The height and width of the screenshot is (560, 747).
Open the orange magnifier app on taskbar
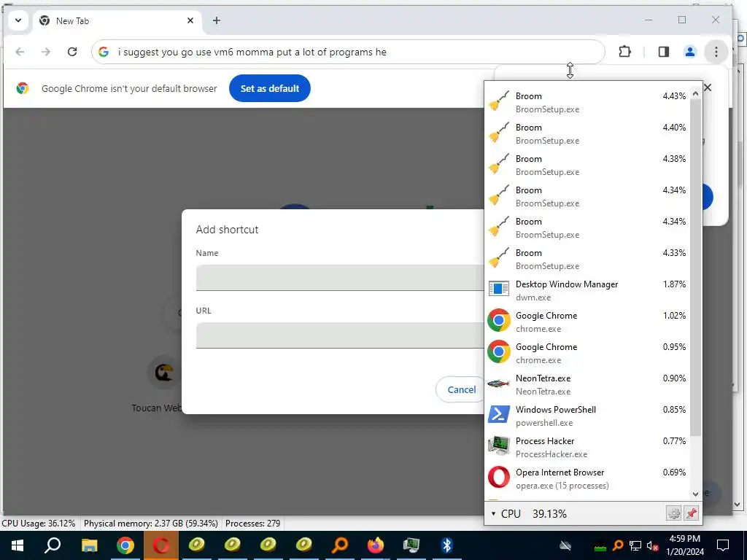pos(340,545)
